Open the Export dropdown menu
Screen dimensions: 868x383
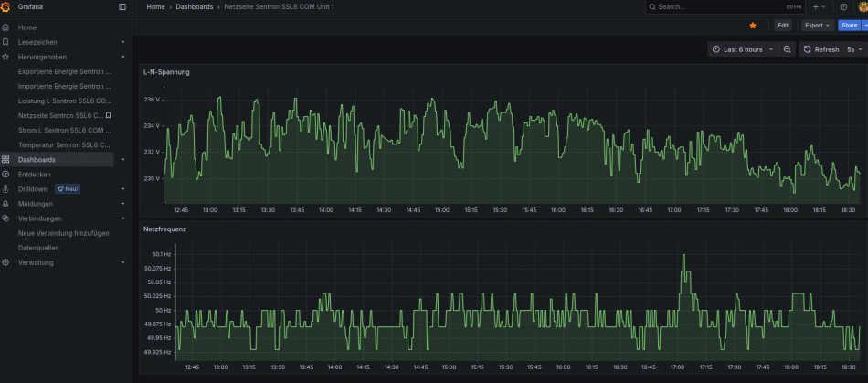(x=817, y=26)
